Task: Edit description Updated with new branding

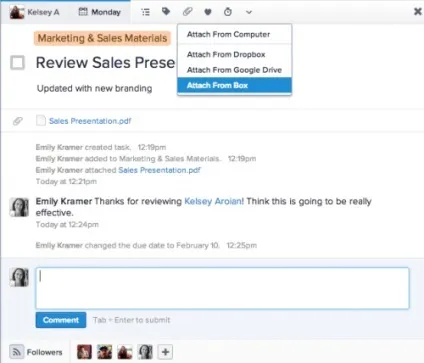Action: (x=94, y=88)
